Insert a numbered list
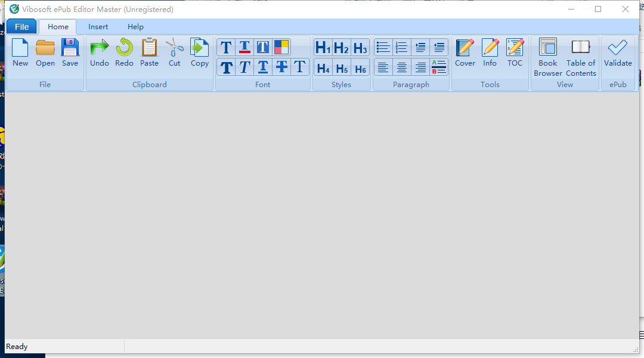Viewport: 644px width, 358px height. coord(401,47)
